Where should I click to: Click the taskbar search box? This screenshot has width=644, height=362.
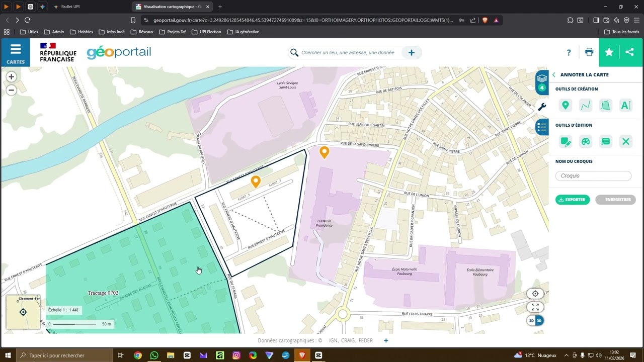click(x=64, y=355)
